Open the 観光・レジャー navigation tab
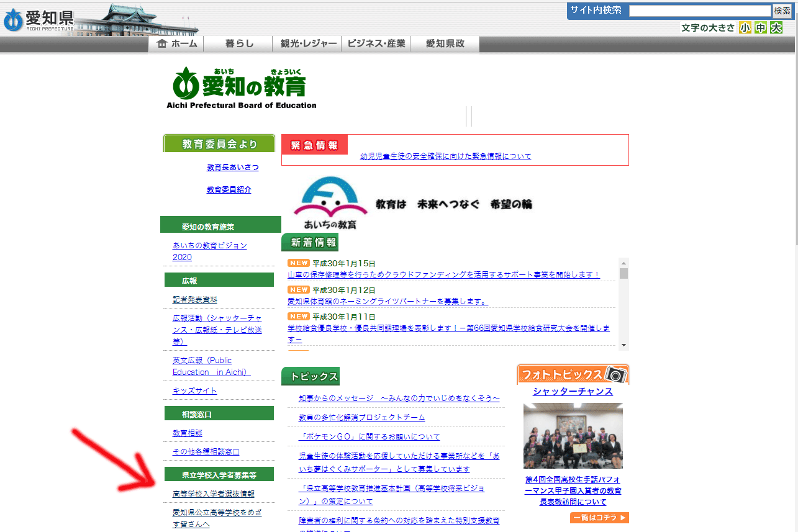 307,43
